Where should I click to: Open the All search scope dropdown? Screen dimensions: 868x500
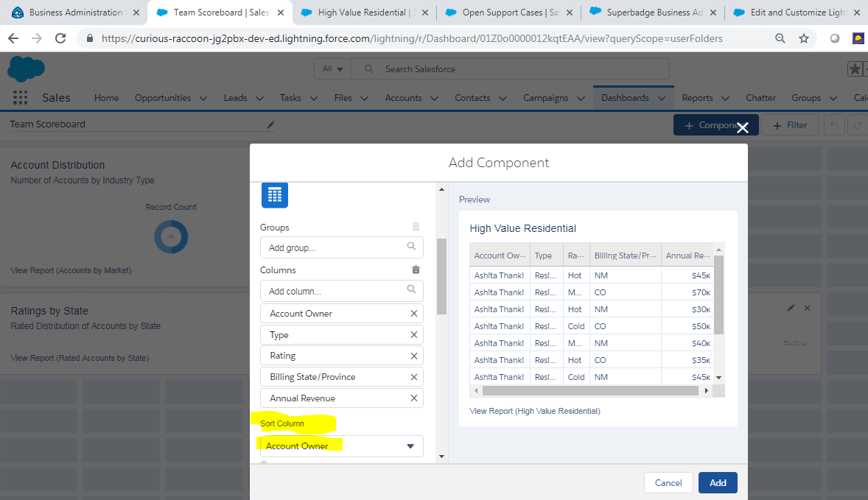pos(332,69)
